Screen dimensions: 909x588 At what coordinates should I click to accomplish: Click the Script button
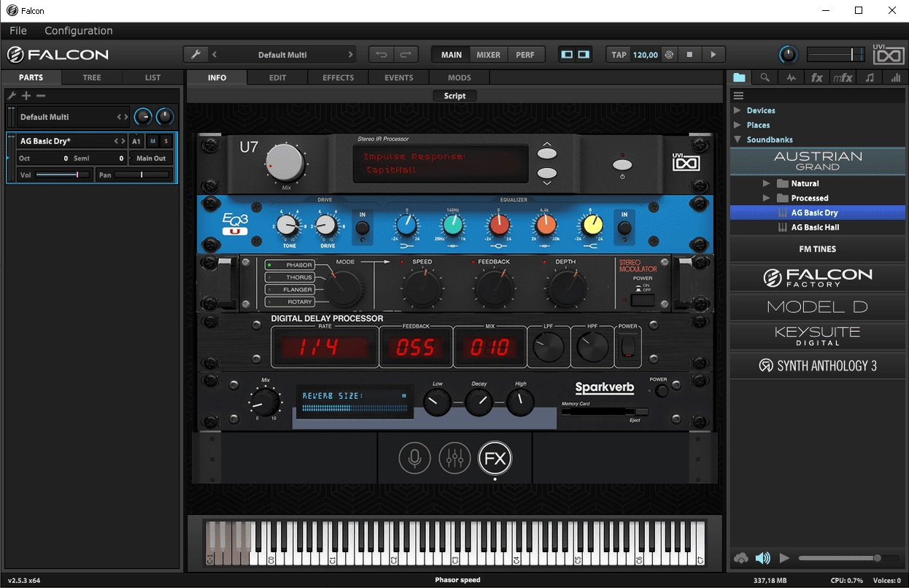pos(454,96)
